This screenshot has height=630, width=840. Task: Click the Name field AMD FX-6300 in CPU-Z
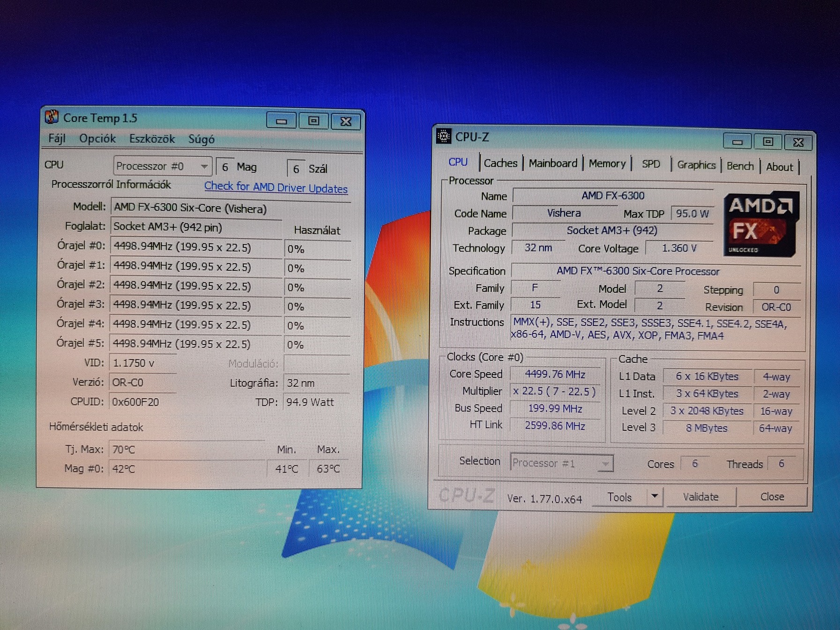(x=613, y=196)
